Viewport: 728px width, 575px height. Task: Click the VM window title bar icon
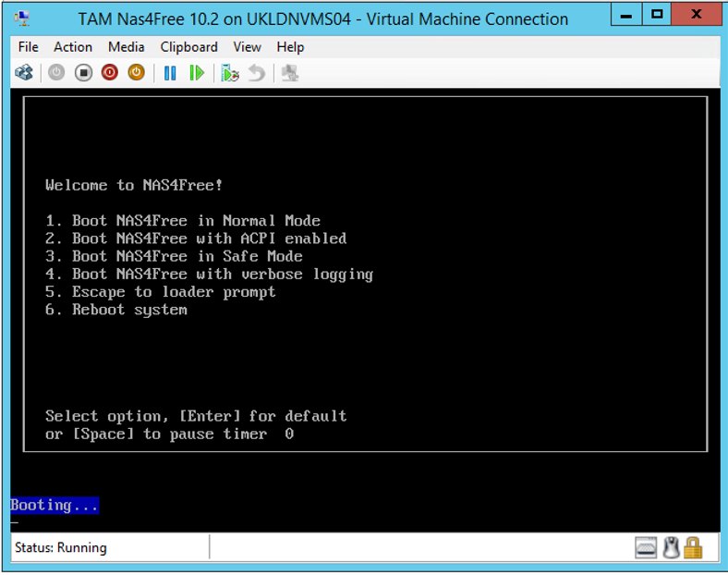tap(22, 18)
